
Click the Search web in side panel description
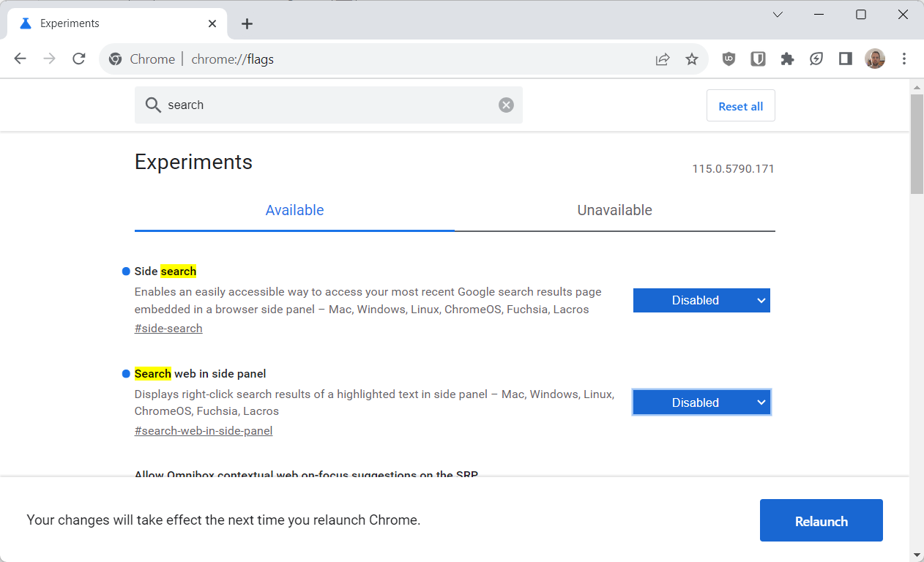click(x=374, y=403)
